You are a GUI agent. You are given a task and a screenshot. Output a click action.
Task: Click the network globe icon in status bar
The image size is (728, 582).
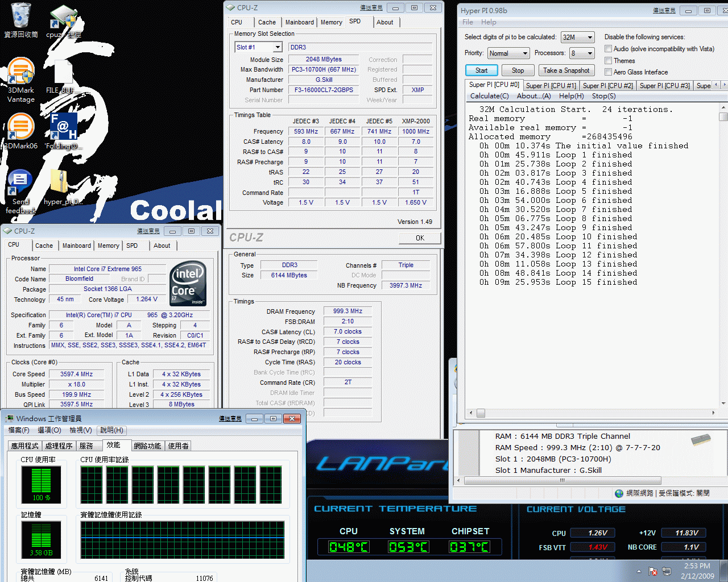click(619, 493)
